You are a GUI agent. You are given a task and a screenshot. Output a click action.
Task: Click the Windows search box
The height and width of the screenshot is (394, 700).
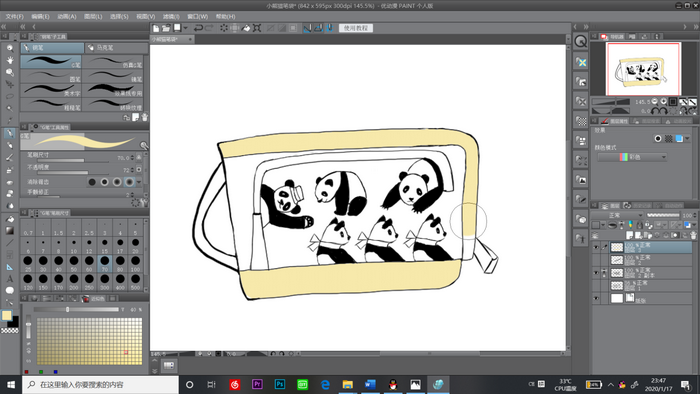[x=100, y=384]
